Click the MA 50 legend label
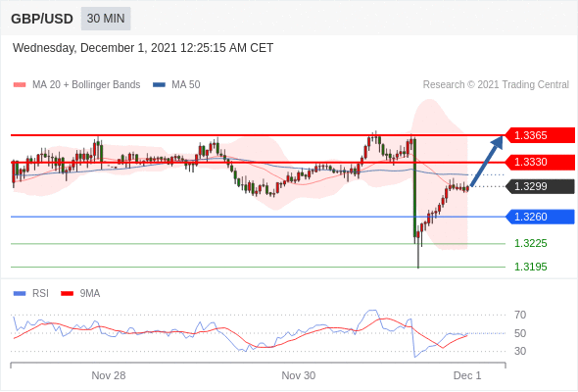 coord(186,85)
